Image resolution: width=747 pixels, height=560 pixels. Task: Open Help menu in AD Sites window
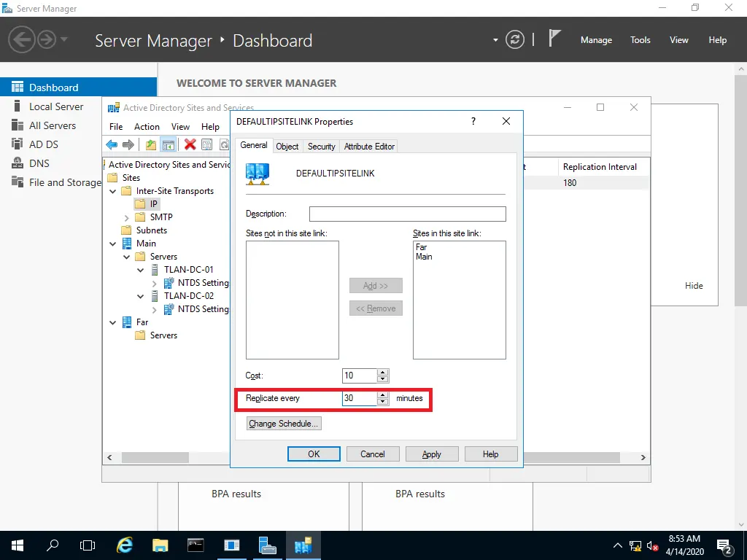(210, 126)
